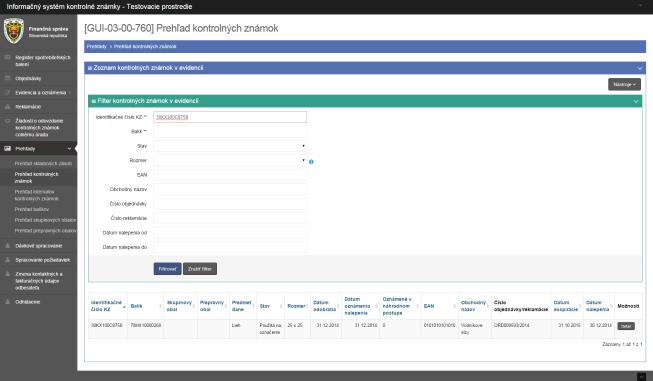Click the Detail button in the results row

point(626,326)
